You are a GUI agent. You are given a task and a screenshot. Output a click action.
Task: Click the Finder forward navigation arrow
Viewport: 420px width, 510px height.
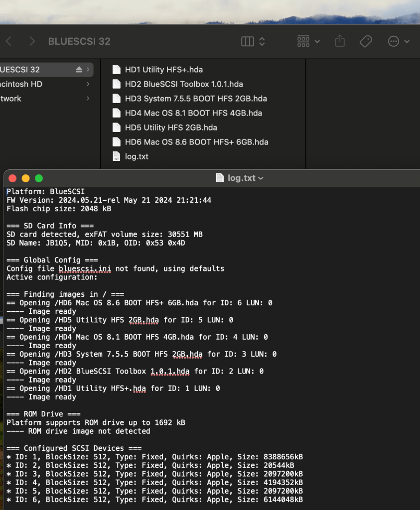click(32, 41)
